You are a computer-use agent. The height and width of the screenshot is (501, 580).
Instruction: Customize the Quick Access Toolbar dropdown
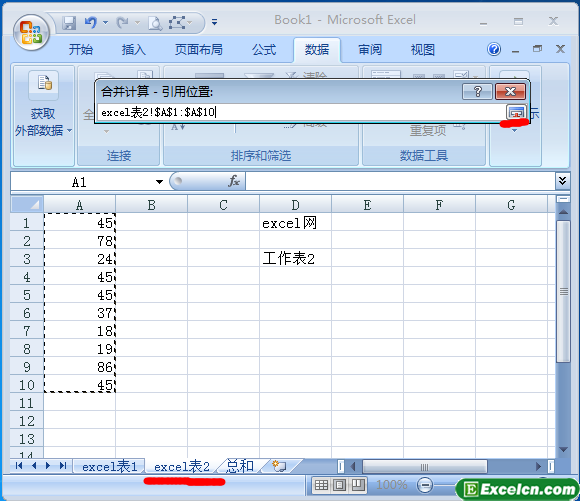coord(214,23)
